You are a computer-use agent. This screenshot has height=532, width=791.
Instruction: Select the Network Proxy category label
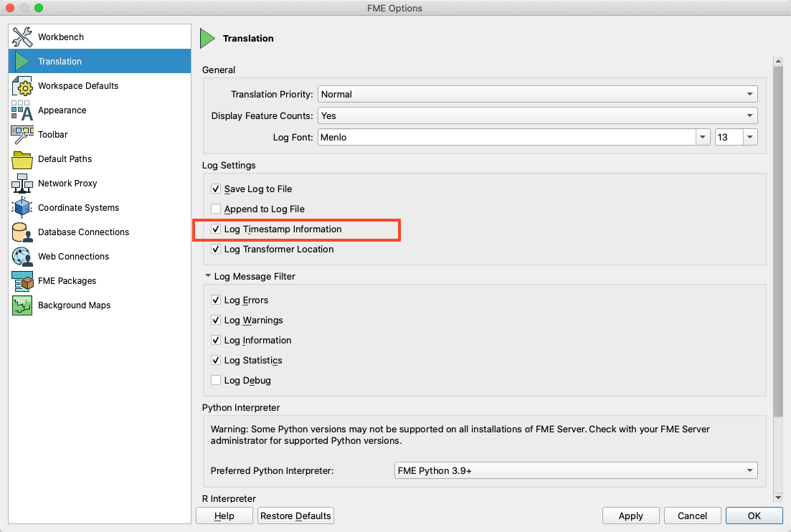pyautogui.click(x=67, y=183)
